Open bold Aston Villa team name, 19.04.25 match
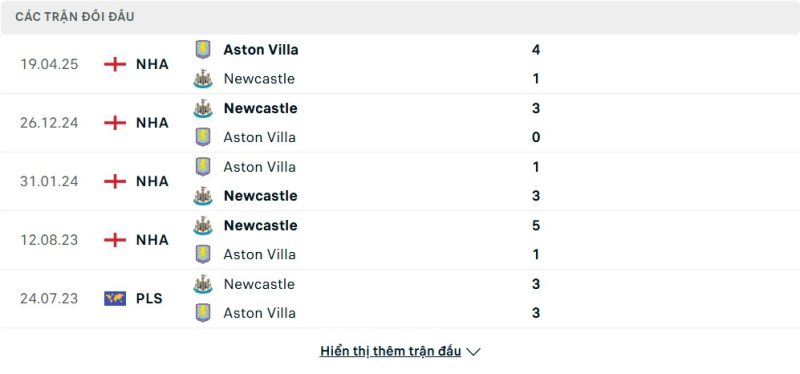The image size is (800, 374). coord(261,49)
